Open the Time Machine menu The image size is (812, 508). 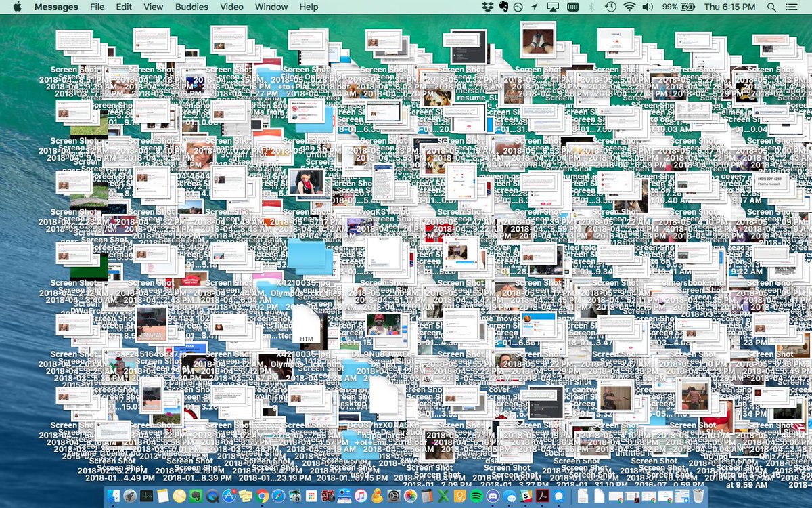pyautogui.click(x=610, y=7)
